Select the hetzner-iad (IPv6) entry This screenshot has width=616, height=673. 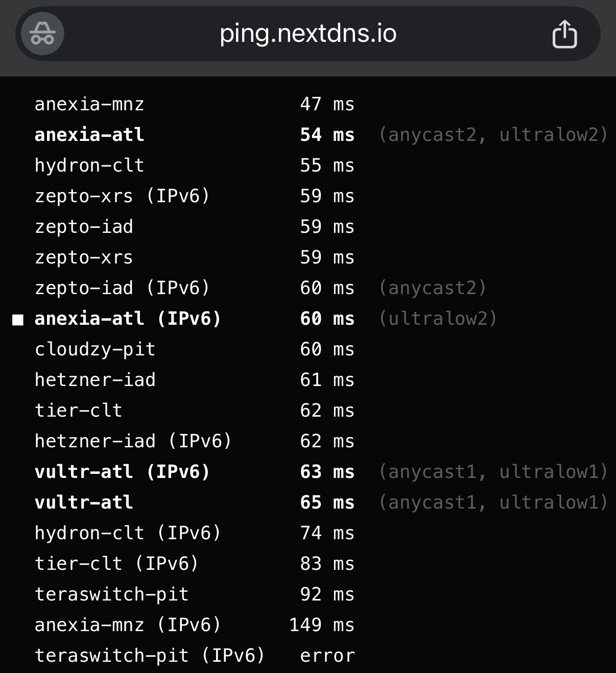(133, 441)
